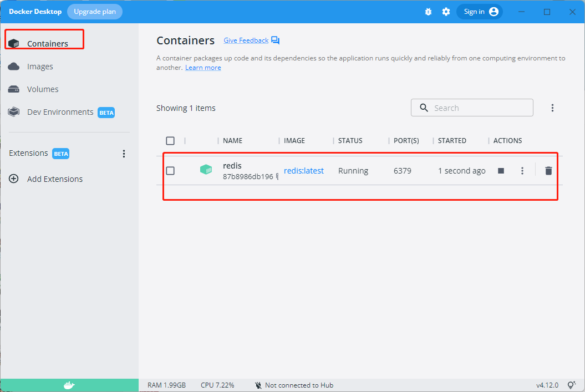Click the Dev Environments BETA badge

106,113
